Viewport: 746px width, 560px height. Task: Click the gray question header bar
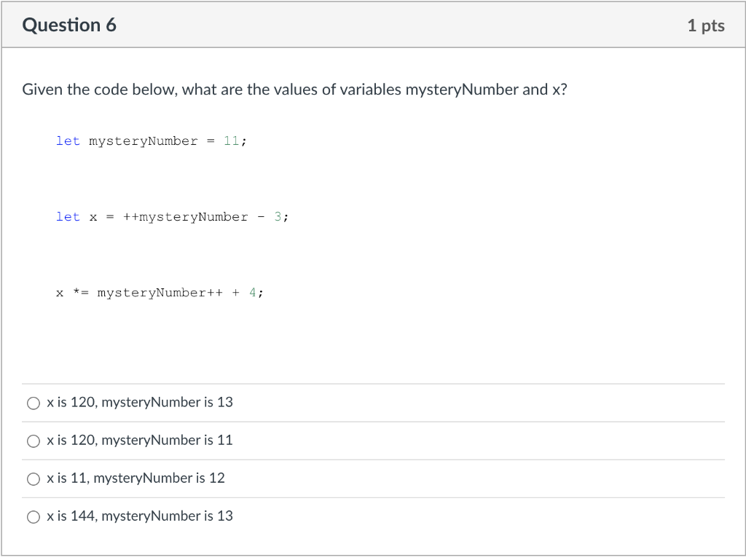[373, 24]
